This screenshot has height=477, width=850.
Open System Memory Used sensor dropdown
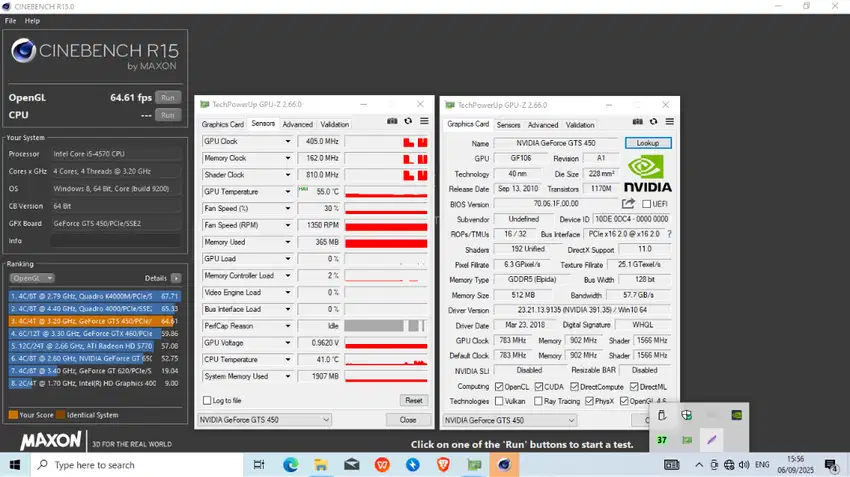[288, 376]
